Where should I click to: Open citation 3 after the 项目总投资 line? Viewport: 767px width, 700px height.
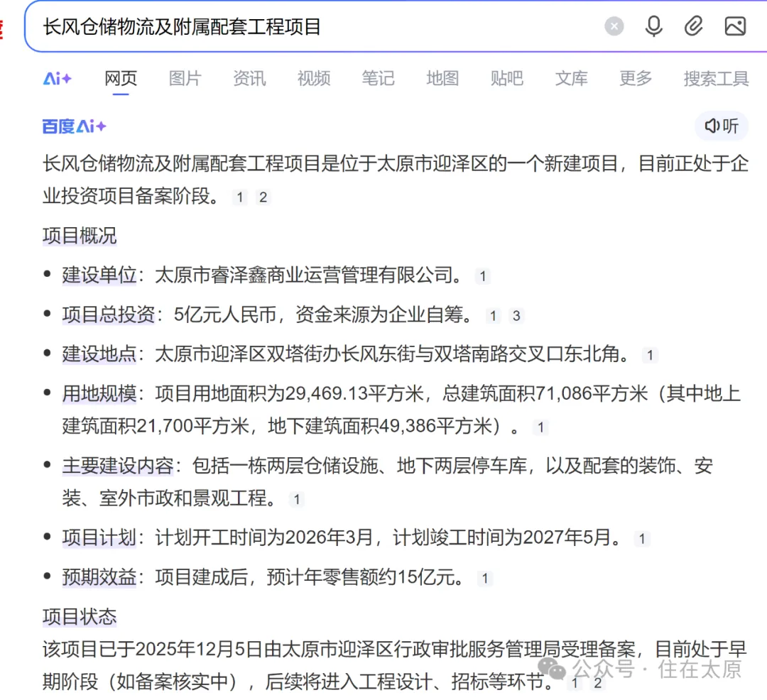(516, 316)
